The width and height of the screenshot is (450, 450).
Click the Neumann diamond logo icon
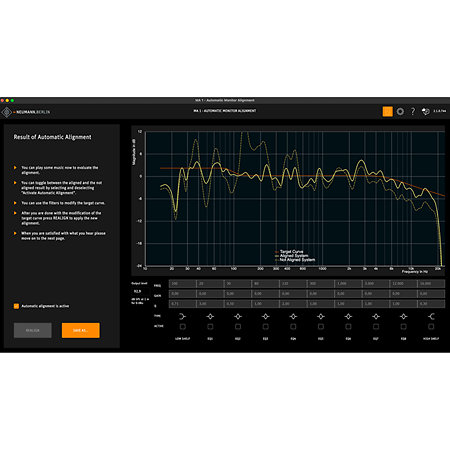[x=6, y=112]
